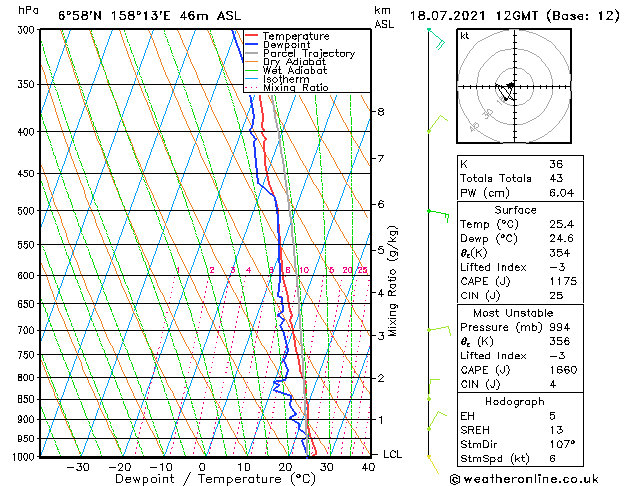
Task: Click the hodograph center point
Action: point(515,86)
